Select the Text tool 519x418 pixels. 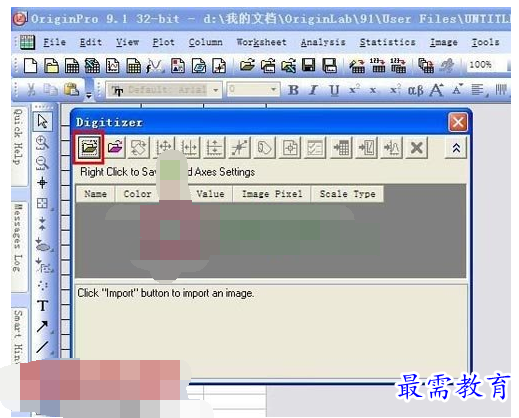point(43,305)
